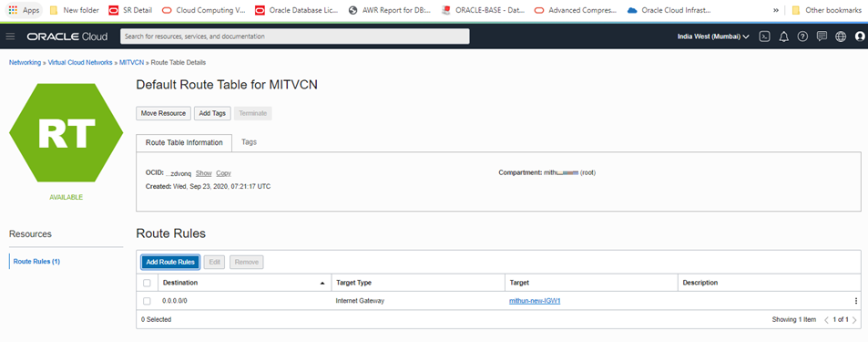The width and height of the screenshot is (868, 342).
Task: Open the AWR Report for DB bookmark
Action: [x=390, y=10]
